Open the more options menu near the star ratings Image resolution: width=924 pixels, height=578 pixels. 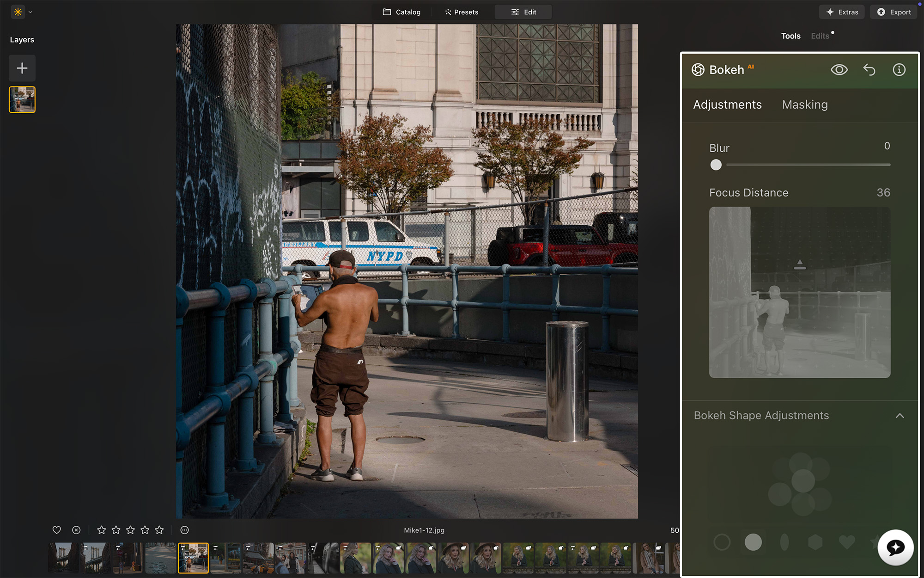click(184, 530)
